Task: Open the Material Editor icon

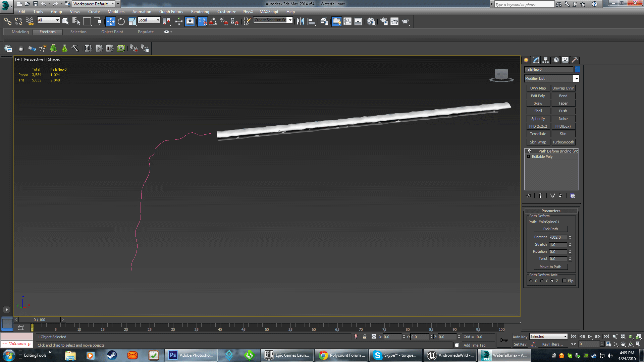Action: (371, 21)
